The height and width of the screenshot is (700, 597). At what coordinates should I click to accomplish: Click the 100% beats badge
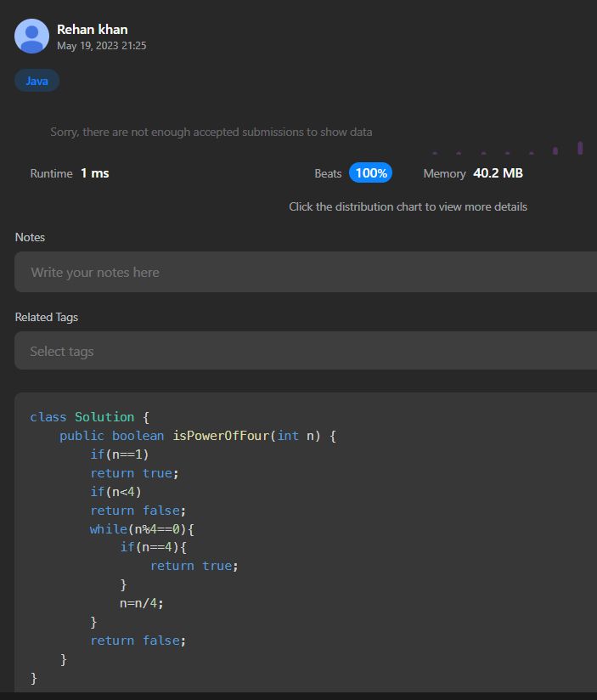click(371, 172)
